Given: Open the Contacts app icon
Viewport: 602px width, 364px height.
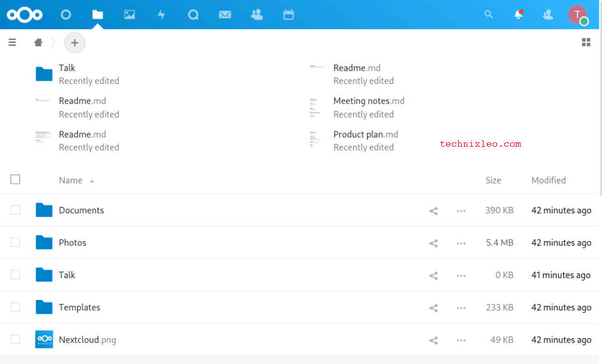Looking at the screenshot, I should (x=256, y=14).
